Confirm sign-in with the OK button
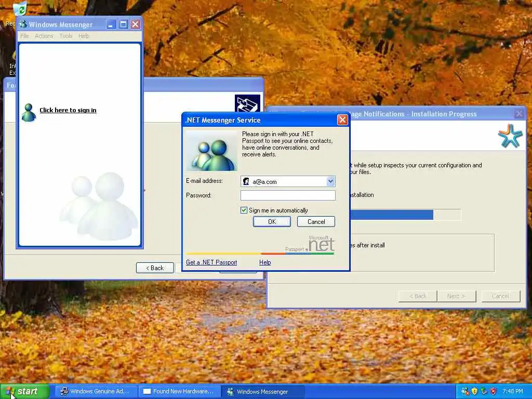 (272, 221)
